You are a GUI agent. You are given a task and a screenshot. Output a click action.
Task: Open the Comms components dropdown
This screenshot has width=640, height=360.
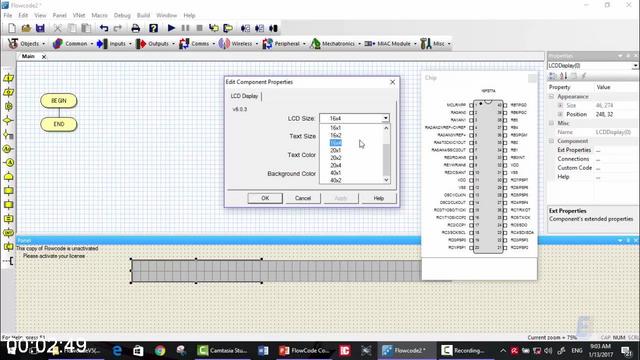pos(197,44)
